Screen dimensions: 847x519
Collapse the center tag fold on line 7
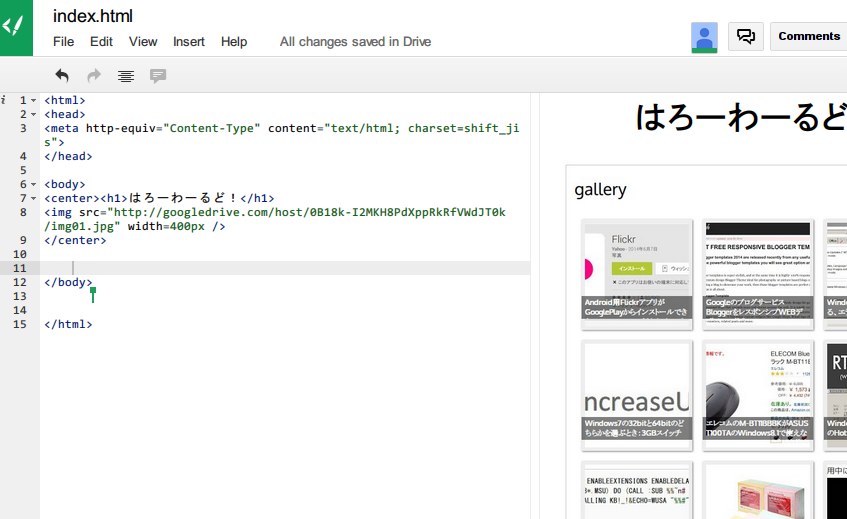[33, 199]
